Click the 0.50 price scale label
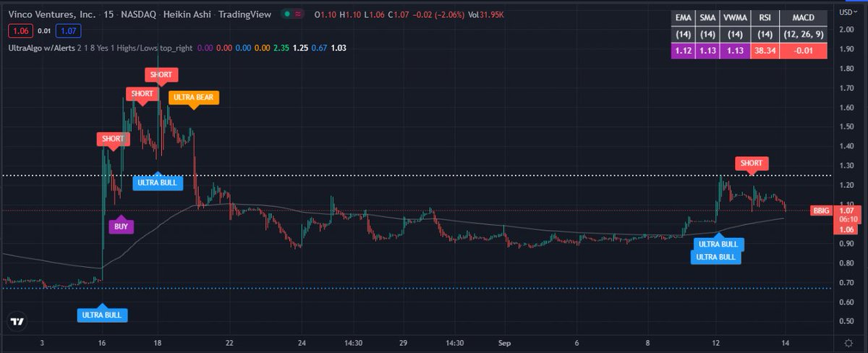This screenshot has width=868, height=353. (847, 321)
